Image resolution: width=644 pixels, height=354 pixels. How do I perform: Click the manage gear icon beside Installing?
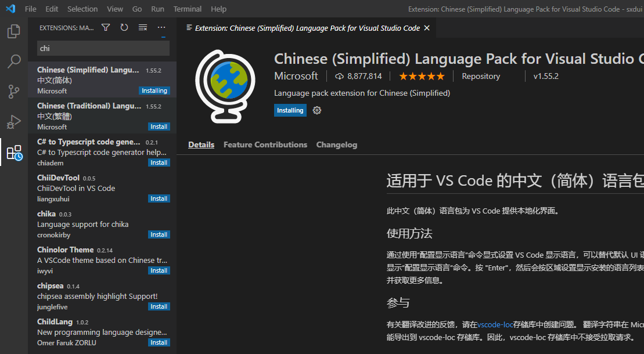316,110
